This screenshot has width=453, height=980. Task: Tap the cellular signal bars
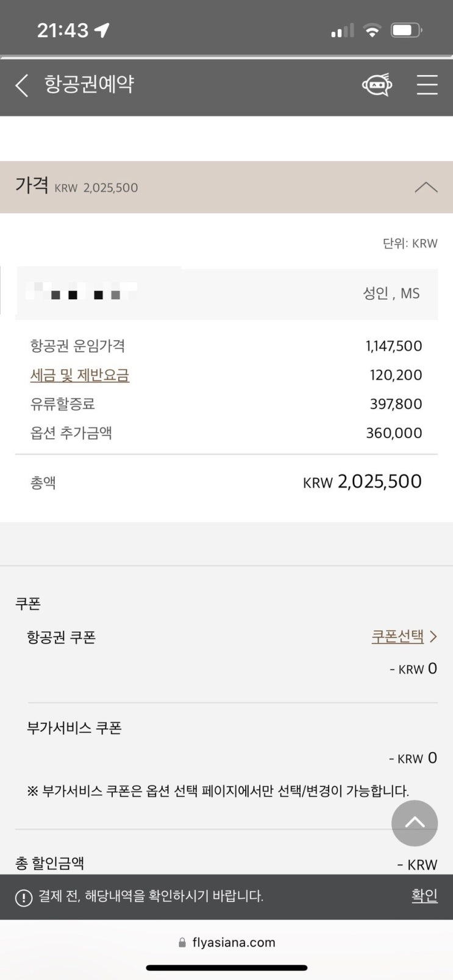pos(342,30)
